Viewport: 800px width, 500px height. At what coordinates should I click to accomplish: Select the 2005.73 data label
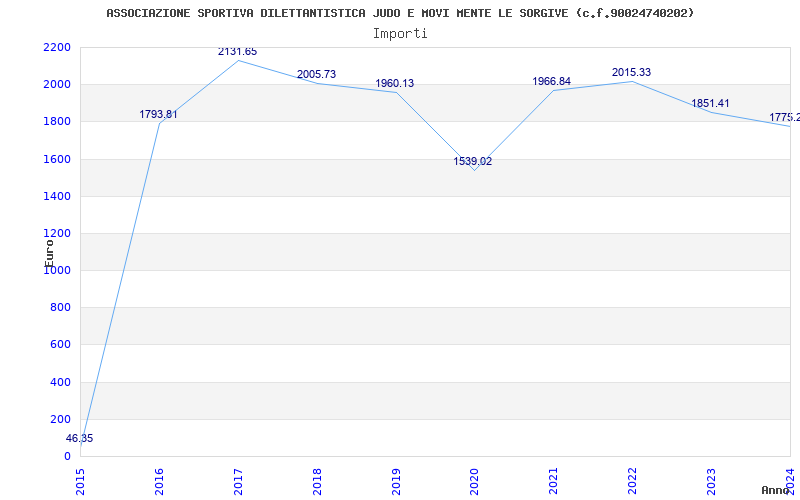[316, 74]
